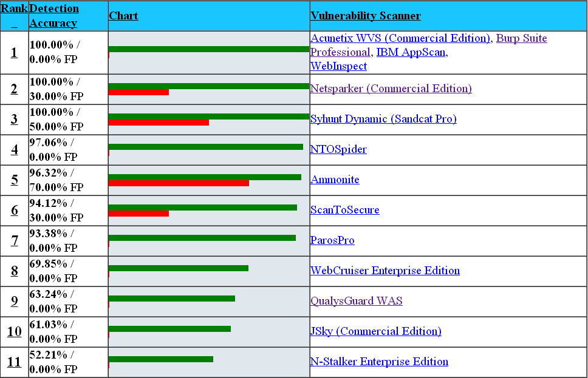Image resolution: width=588 pixels, height=378 pixels.
Task: Select the 97.06% / 0.00% FP cell
Action: click(68, 150)
